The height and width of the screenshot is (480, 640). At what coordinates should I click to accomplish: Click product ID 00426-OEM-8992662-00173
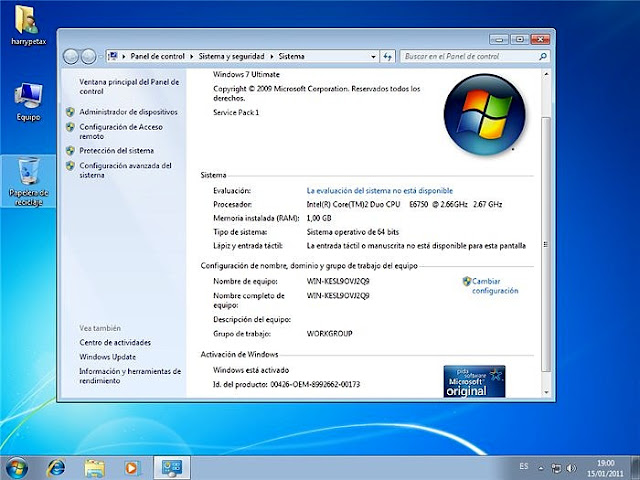(x=315, y=384)
